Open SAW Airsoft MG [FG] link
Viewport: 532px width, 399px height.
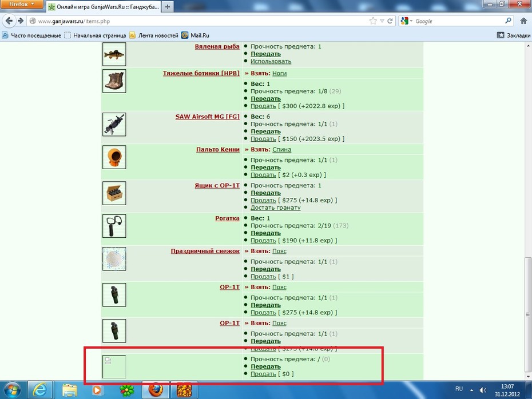click(x=207, y=117)
